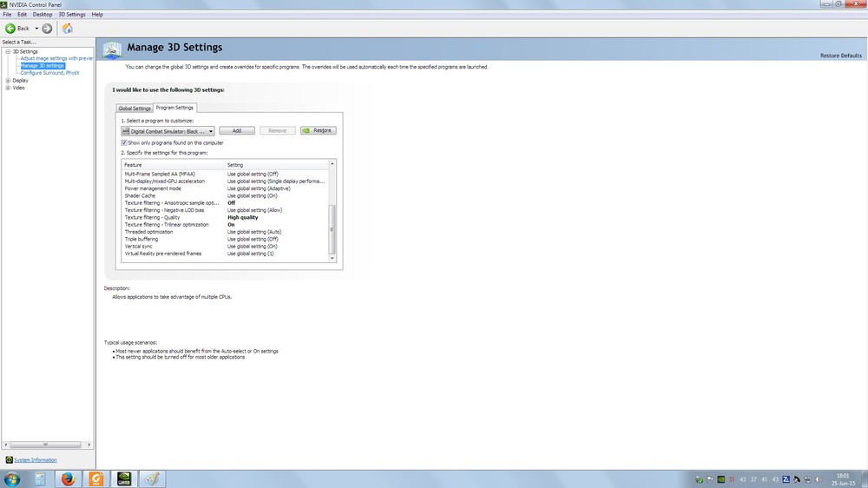The height and width of the screenshot is (488, 868).
Task: Expand the Video tree node
Action: 9,88
